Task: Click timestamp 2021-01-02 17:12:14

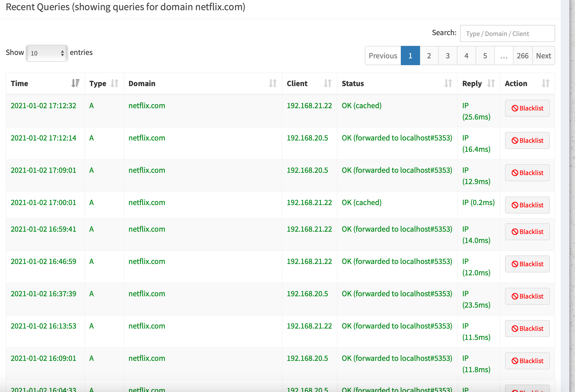Action: pyautogui.click(x=43, y=138)
